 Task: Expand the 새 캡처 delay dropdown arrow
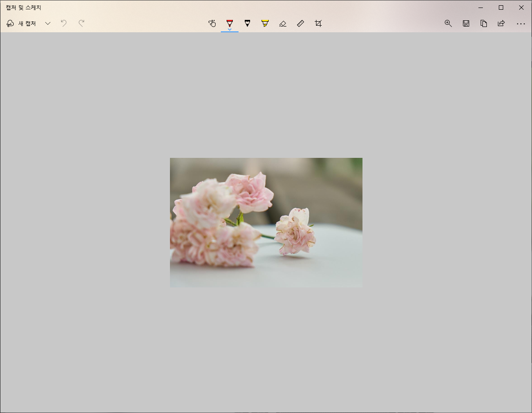point(48,23)
